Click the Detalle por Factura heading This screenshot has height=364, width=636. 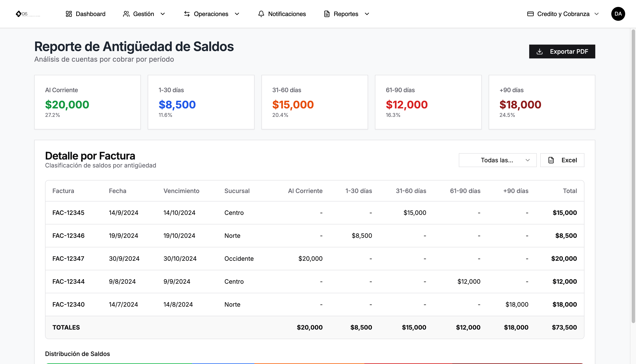pos(90,156)
